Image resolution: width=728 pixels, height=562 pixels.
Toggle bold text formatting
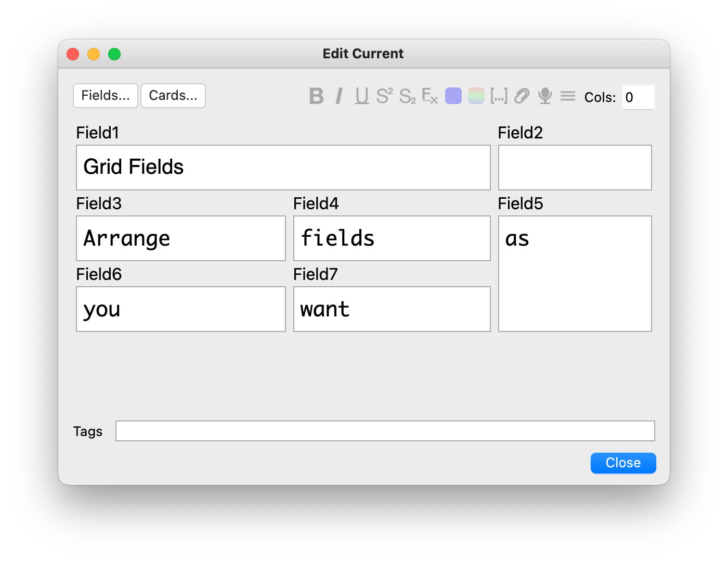pyautogui.click(x=316, y=96)
